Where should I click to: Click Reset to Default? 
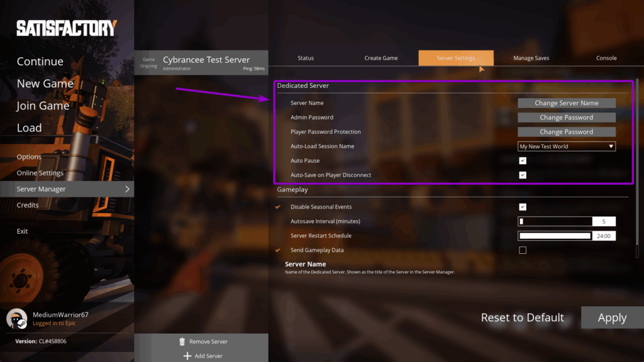(x=522, y=317)
